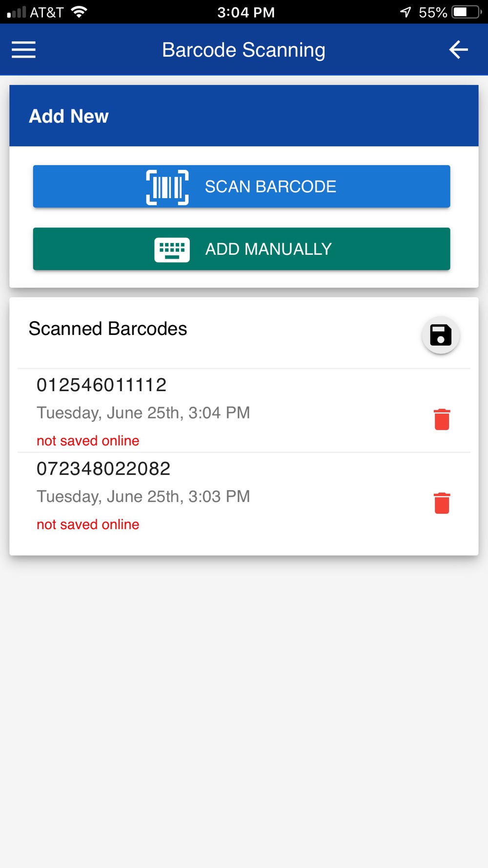Select the Barcode Scanning title
This screenshot has height=868, width=488.
point(244,50)
